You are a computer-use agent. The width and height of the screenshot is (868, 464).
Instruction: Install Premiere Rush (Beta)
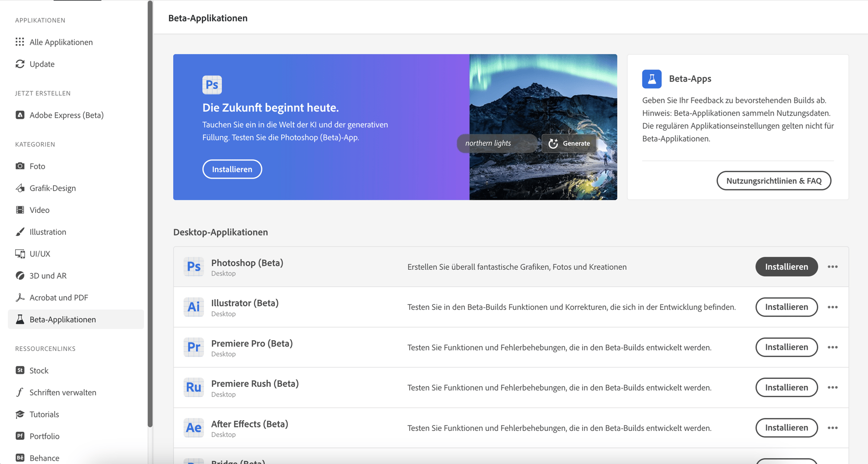tap(786, 388)
